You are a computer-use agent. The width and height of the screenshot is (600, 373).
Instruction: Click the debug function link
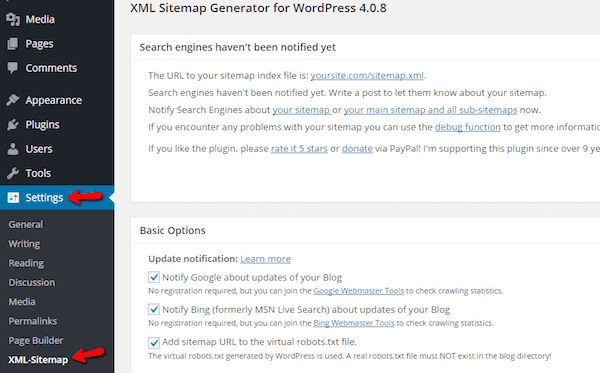468,127
